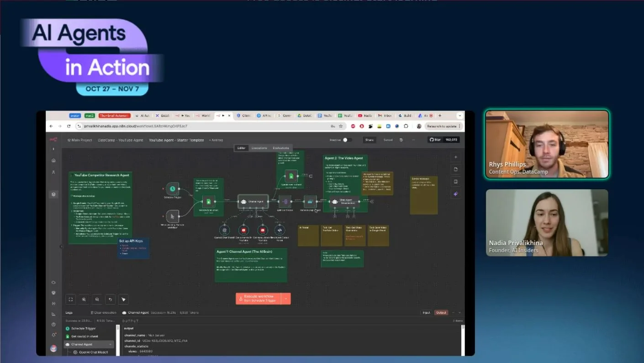The height and width of the screenshot is (363, 644).
Task: Click the undo arrow in canvas controls
Action: [110, 299]
